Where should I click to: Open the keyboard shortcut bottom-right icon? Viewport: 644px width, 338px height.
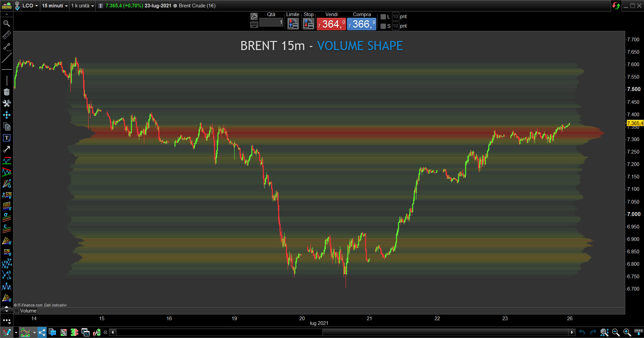(638, 333)
